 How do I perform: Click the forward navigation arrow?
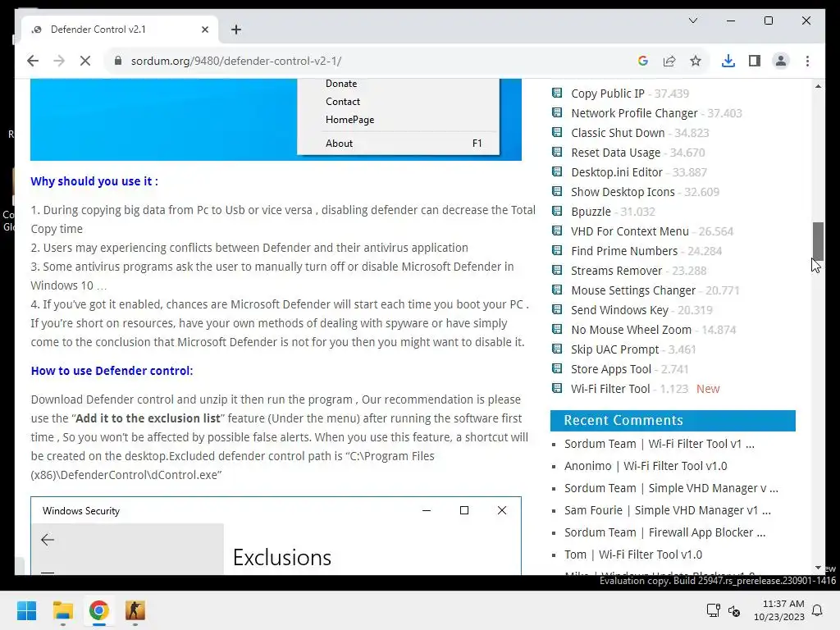(x=59, y=61)
